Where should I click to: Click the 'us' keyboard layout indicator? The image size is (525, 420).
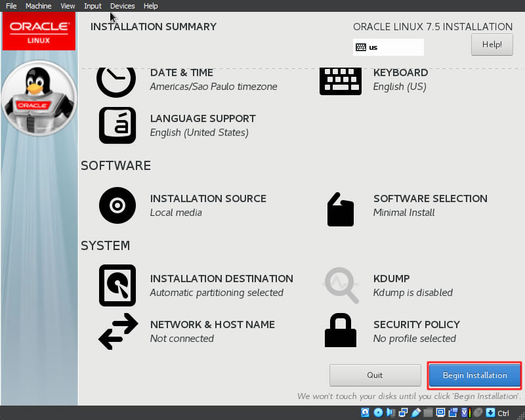(x=388, y=47)
